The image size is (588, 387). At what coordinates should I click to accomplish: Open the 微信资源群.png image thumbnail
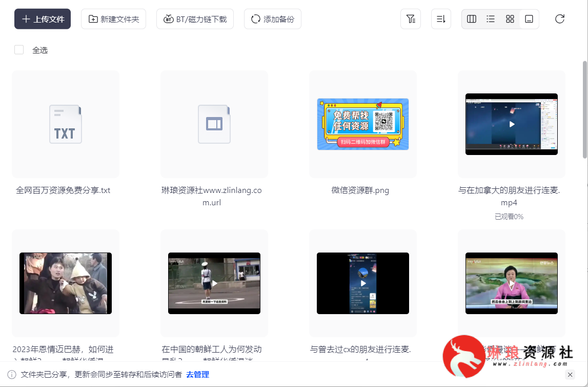click(362, 124)
